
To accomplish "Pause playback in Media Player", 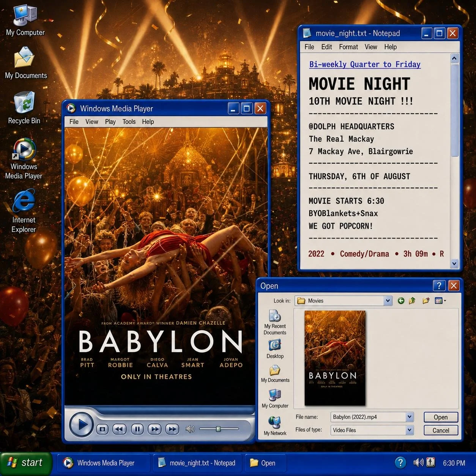I will click(137, 429).
